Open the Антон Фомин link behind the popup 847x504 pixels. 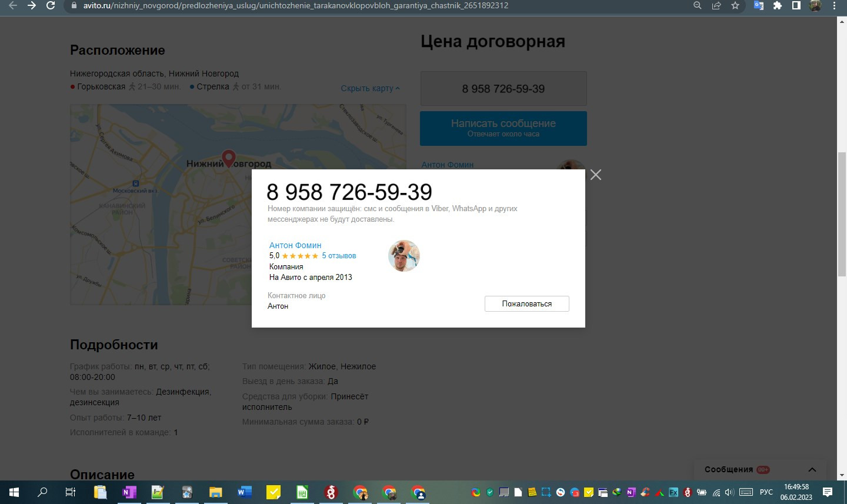(448, 165)
